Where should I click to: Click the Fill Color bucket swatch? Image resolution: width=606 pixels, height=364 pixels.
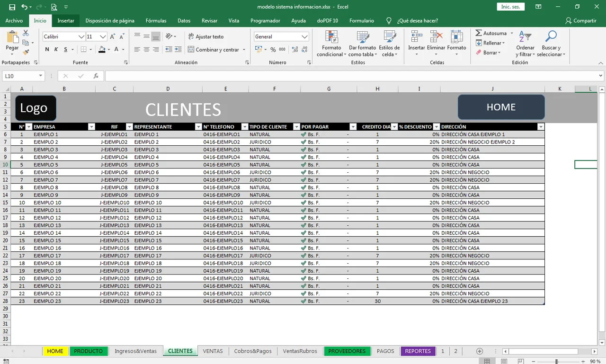tap(102, 49)
